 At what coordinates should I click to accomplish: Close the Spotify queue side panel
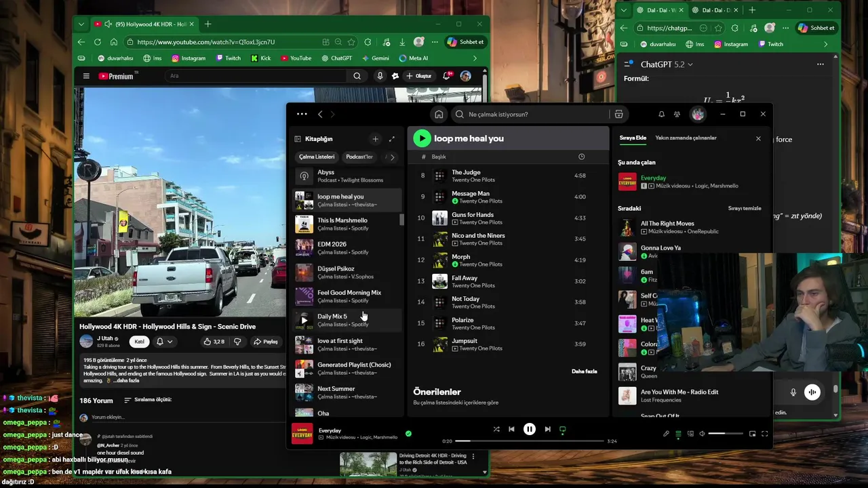pos(758,138)
